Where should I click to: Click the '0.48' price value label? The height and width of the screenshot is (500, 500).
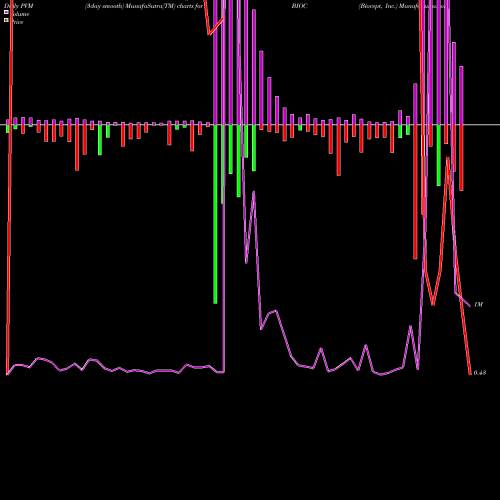[x=480, y=373]
